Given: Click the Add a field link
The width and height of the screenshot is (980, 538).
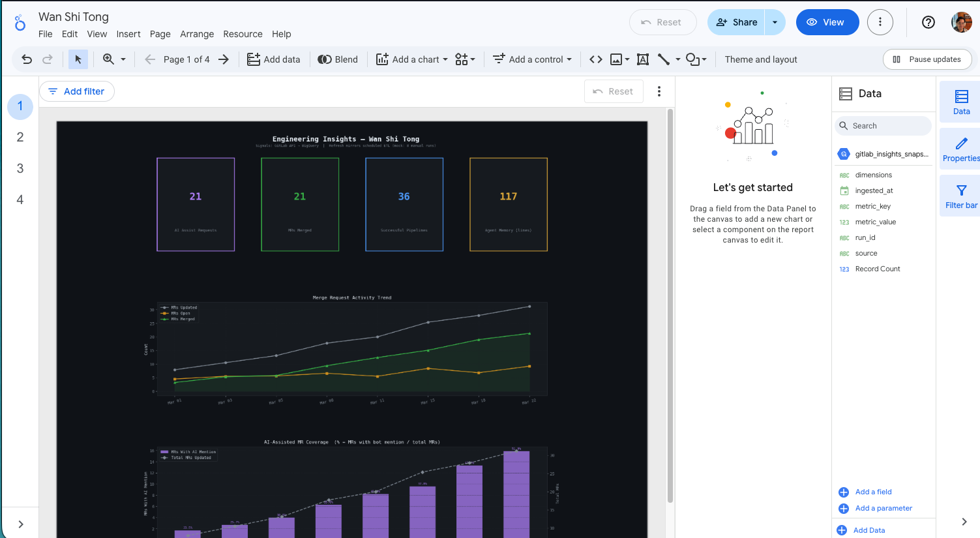Looking at the screenshot, I should (873, 492).
